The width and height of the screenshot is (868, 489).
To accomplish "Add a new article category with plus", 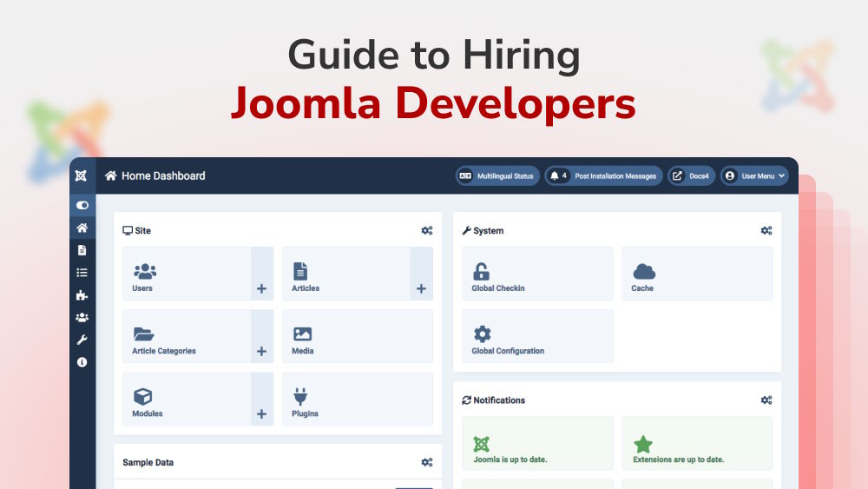I will tap(262, 336).
